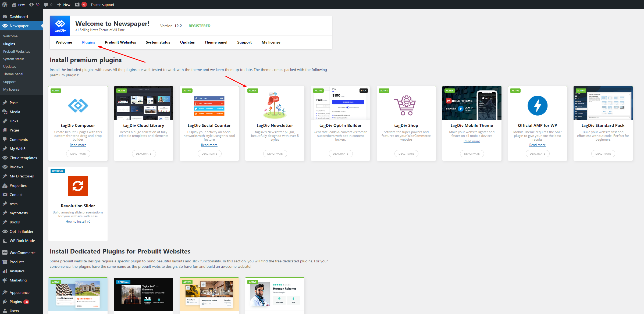Image resolution: width=644 pixels, height=314 pixels.
Task: Open updates icon showing 80
Action: point(34,5)
